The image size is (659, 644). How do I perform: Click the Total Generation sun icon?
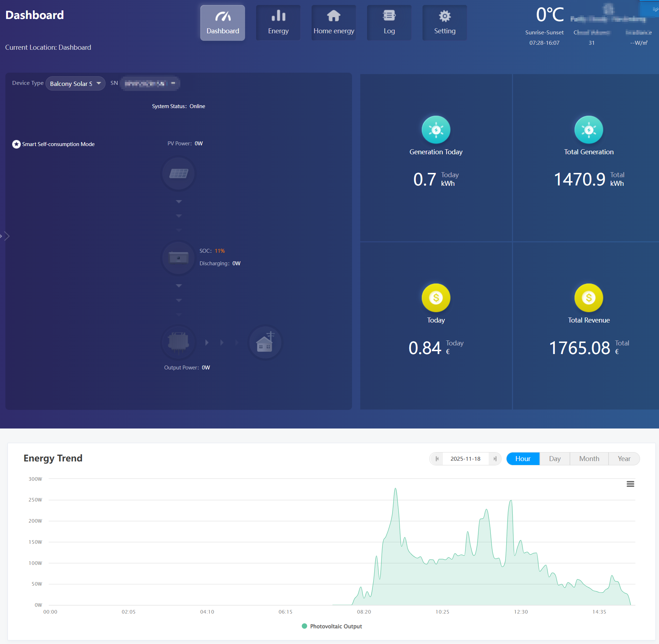[x=589, y=130]
